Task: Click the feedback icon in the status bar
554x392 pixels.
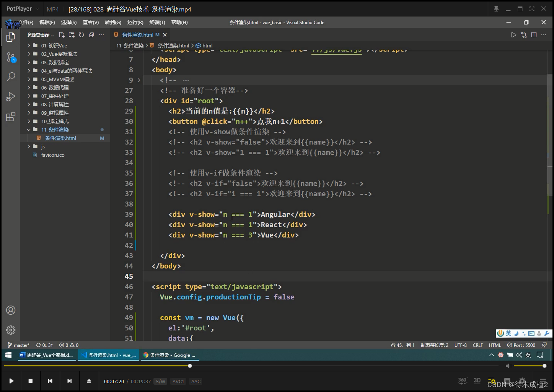Action: pyautogui.click(x=544, y=345)
